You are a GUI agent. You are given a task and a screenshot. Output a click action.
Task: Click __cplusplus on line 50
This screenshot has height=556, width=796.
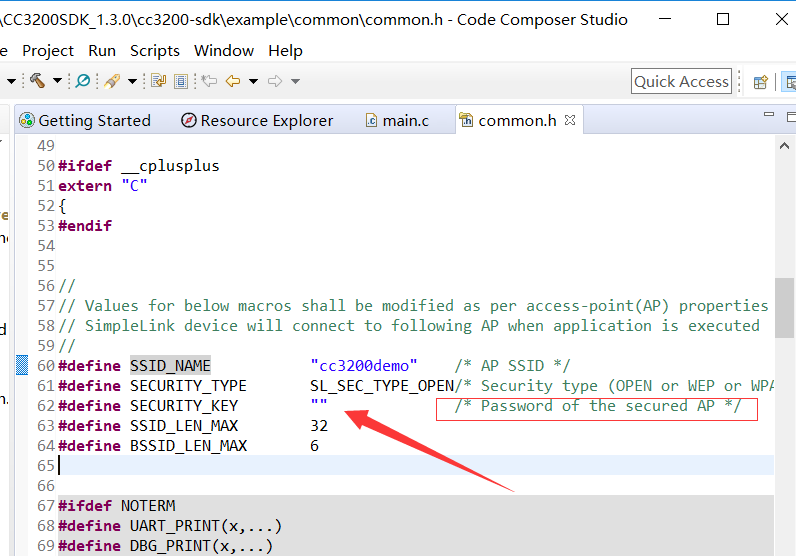pyautogui.click(x=171, y=167)
